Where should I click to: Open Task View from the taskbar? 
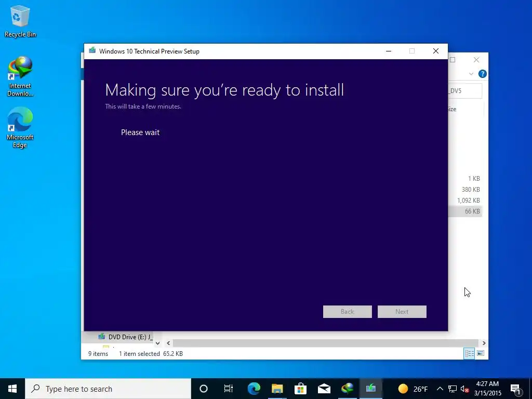229,389
